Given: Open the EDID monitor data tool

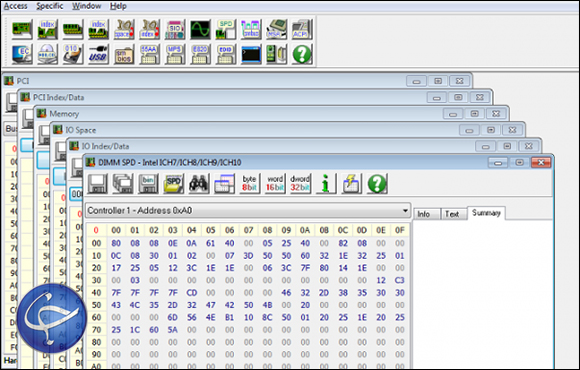Looking at the screenshot, I should [226, 54].
